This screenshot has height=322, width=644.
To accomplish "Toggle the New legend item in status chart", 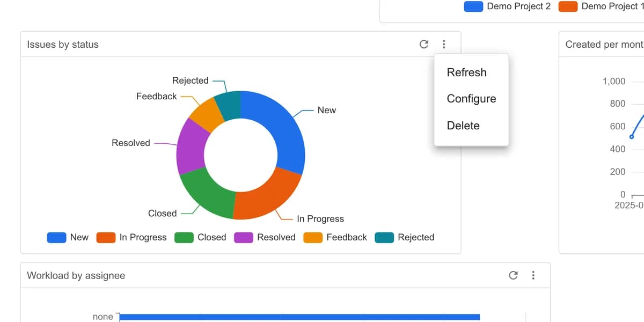I will click(x=68, y=237).
